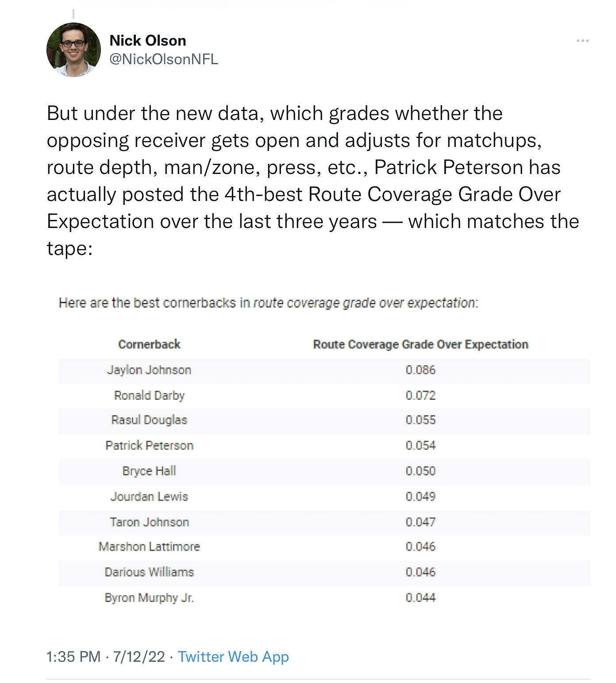The height and width of the screenshot is (683, 616).
Task: Click the Darious Williams entry
Action: (149, 572)
